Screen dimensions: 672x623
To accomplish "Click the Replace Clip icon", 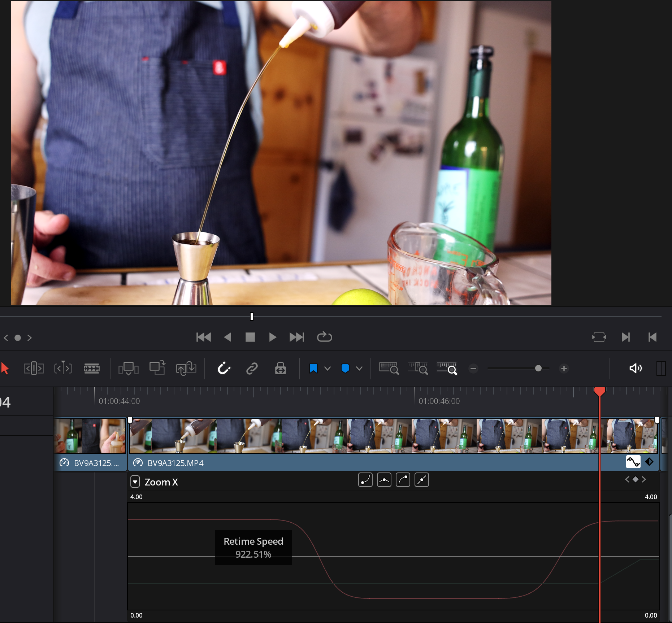I will coord(186,369).
